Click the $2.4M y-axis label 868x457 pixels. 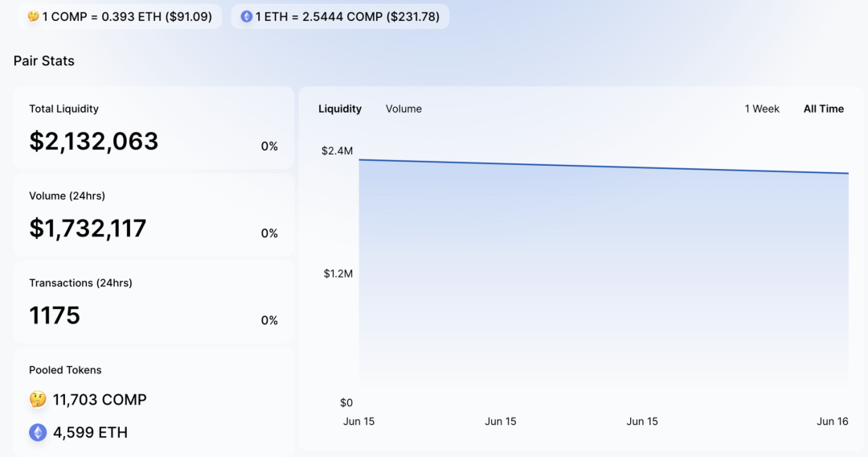(x=337, y=150)
